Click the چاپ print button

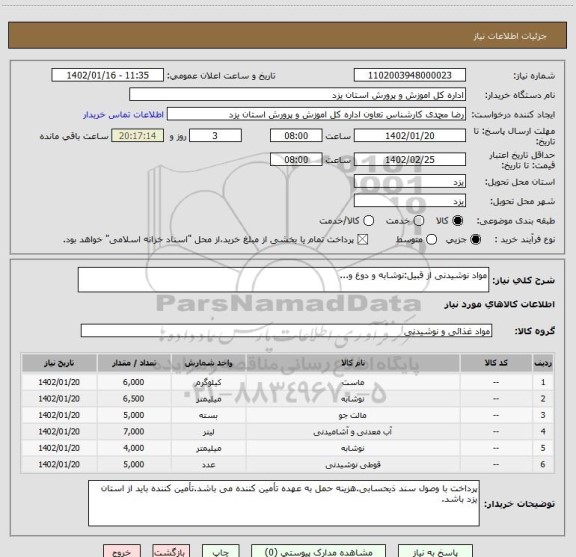coord(221,552)
